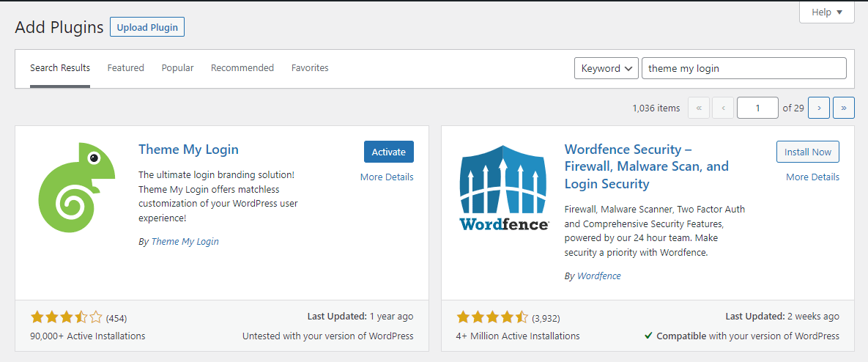The height and width of the screenshot is (362, 868).
Task: Click the Theme My Login star rating
Action: coord(67,317)
